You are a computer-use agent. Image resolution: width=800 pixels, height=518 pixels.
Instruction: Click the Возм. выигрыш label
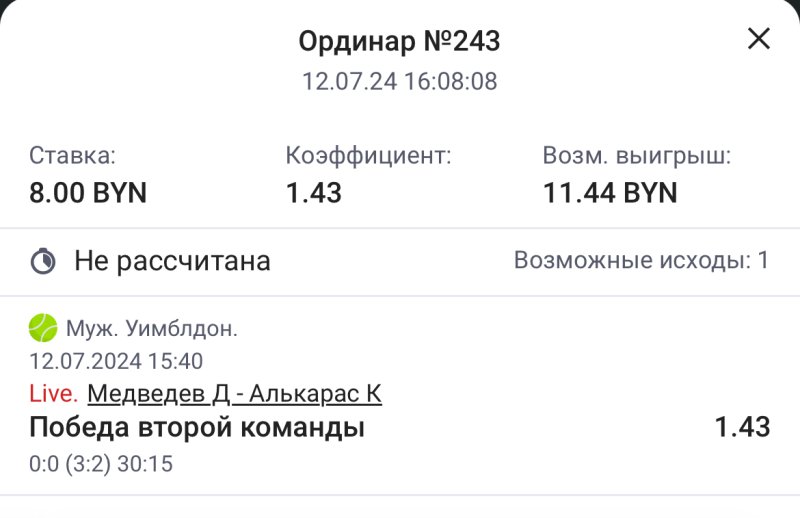point(637,155)
